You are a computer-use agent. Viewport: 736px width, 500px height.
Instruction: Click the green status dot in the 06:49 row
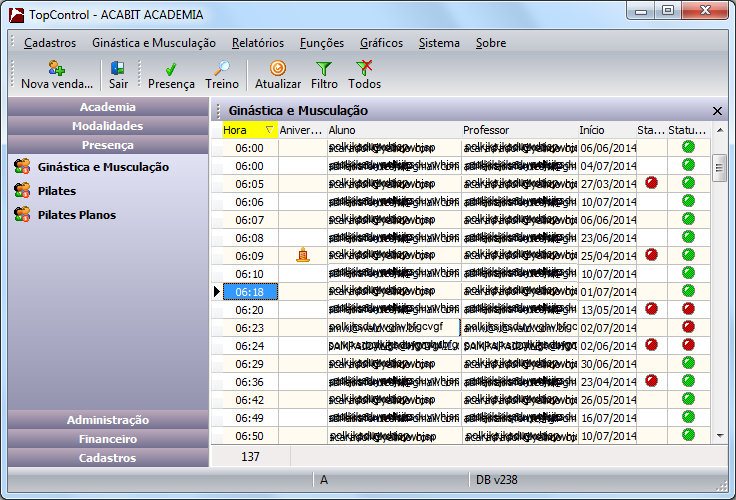coord(688,416)
